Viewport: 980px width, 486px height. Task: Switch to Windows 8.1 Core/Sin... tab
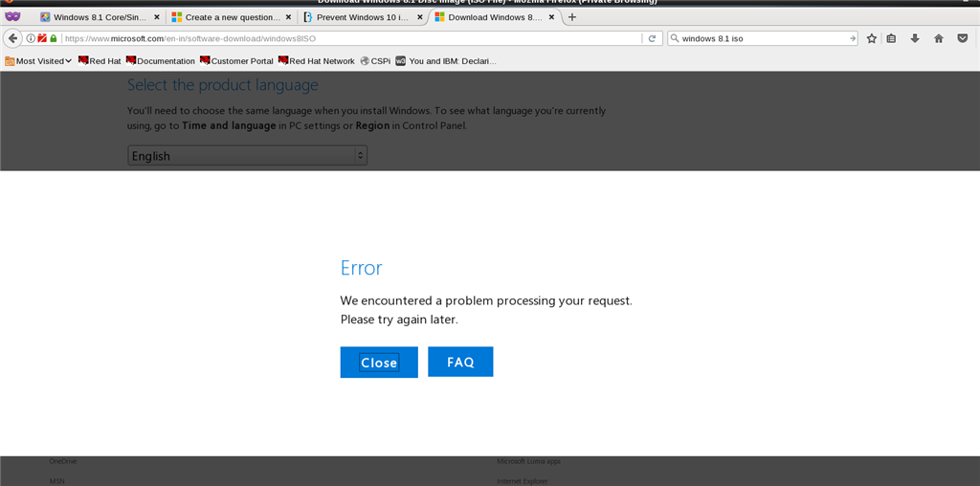click(x=100, y=17)
